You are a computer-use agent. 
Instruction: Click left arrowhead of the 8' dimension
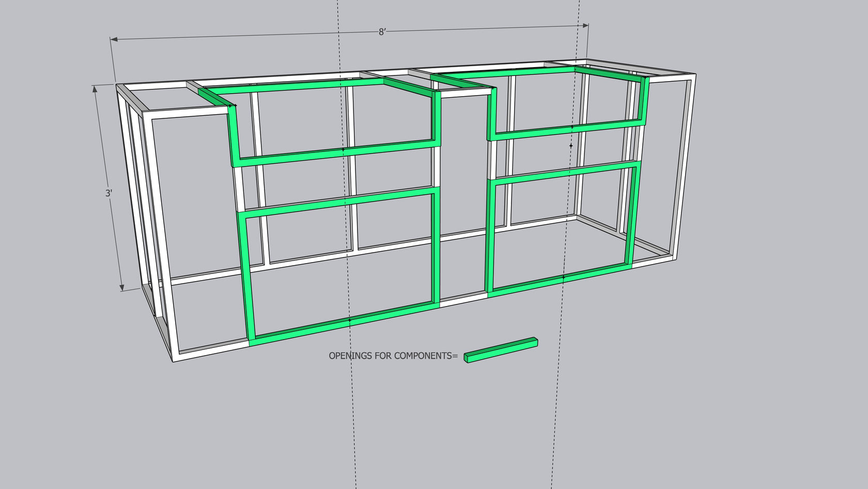tap(114, 39)
